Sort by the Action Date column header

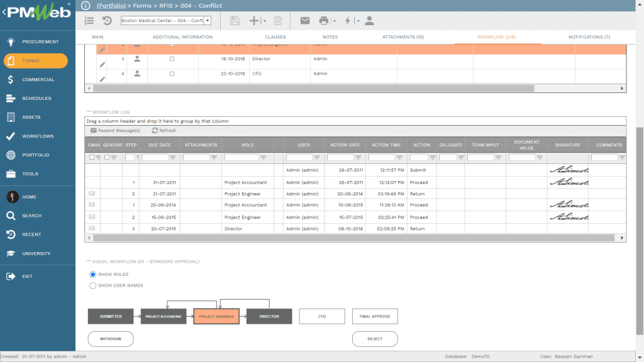click(x=345, y=145)
